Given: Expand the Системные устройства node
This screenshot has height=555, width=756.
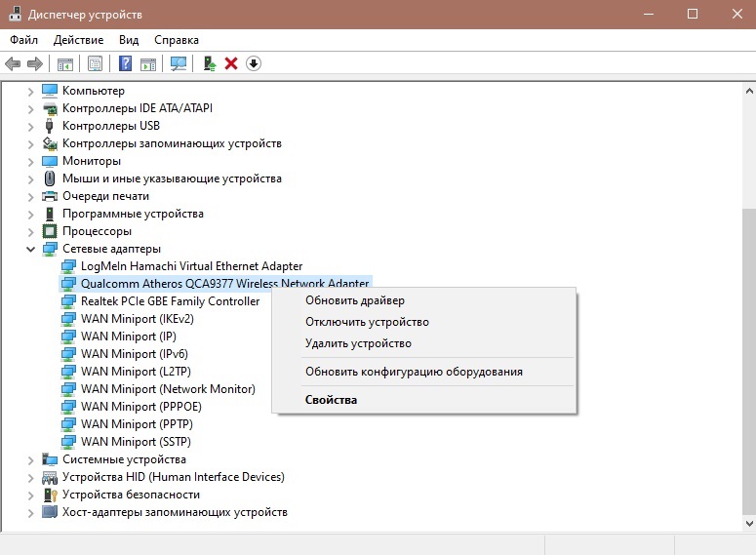Looking at the screenshot, I should [x=31, y=459].
